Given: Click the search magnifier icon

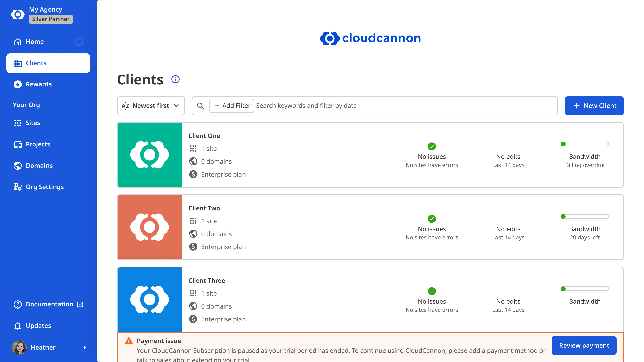Looking at the screenshot, I should (x=200, y=106).
